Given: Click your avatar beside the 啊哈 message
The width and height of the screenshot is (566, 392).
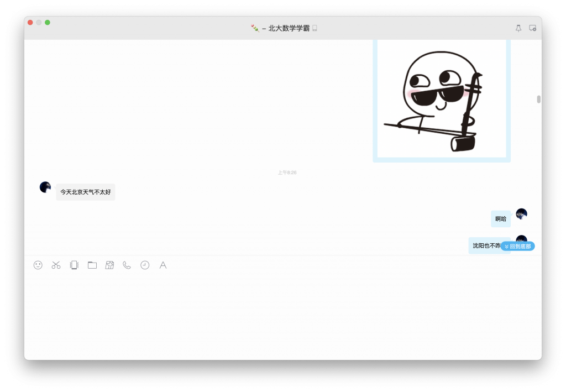Looking at the screenshot, I should pos(521,214).
